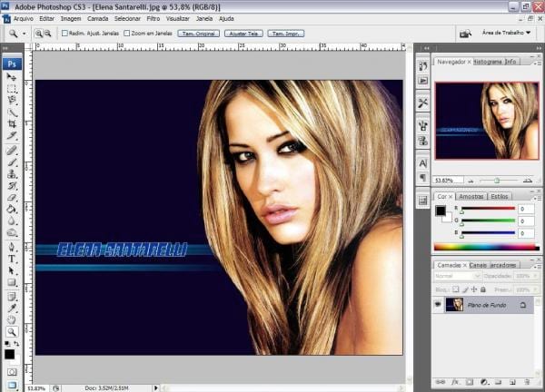Select the Brush tool

pyautogui.click(x=12, y=162)
